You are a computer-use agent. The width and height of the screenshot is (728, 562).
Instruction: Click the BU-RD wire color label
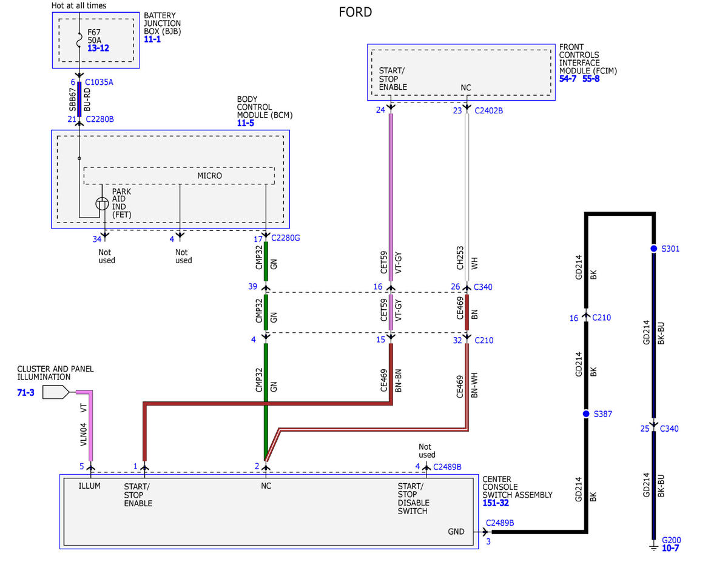[87, 99]
